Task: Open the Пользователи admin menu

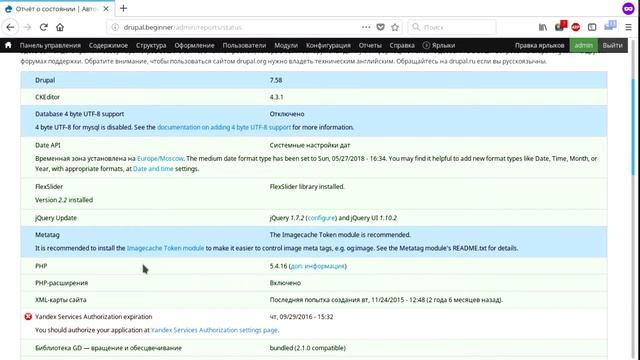Action: 244,45
